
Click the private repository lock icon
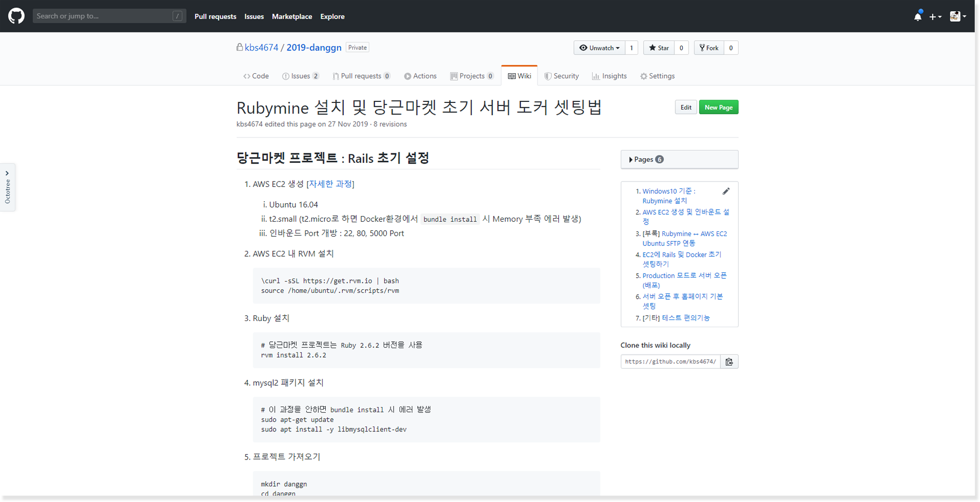point(240,47)
